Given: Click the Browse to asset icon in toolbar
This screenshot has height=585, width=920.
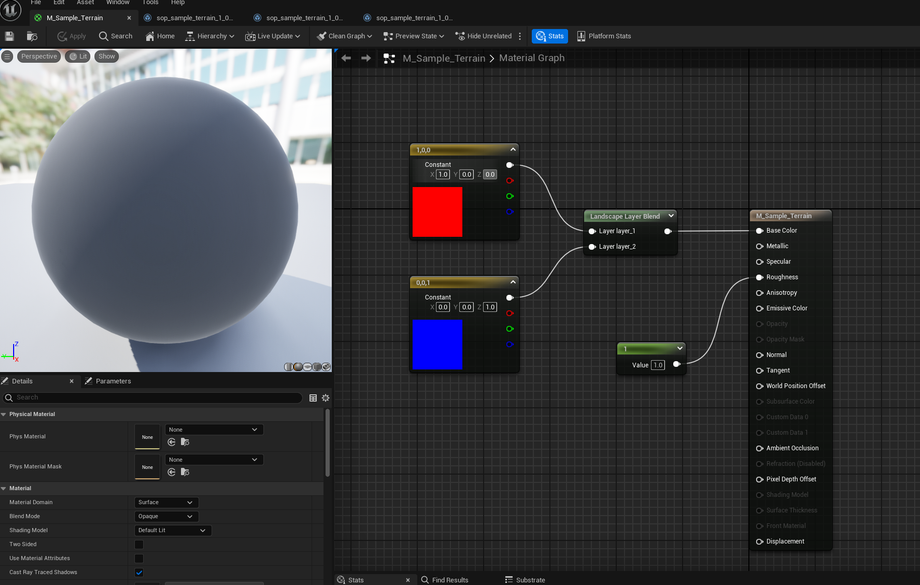Looking at the screenshot, I should point(32,36).
